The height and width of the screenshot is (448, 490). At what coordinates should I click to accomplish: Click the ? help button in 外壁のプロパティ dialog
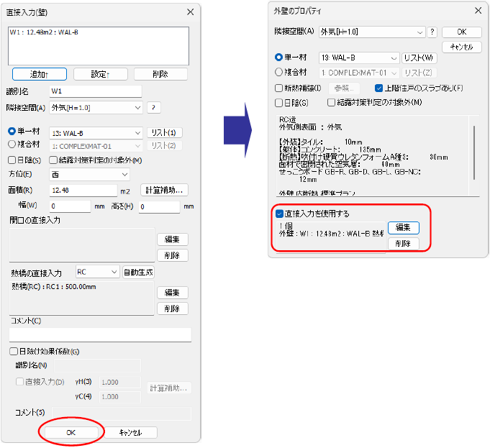point(432,32)
